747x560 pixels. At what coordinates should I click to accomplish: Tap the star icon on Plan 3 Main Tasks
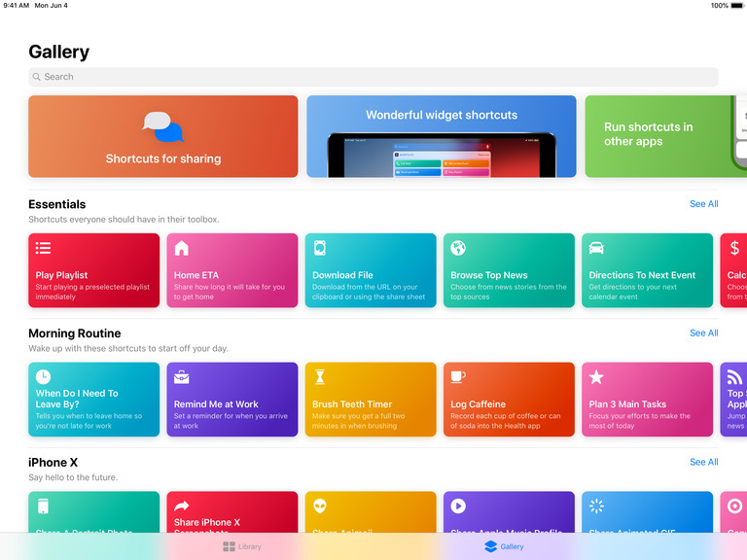click(596, 377)
